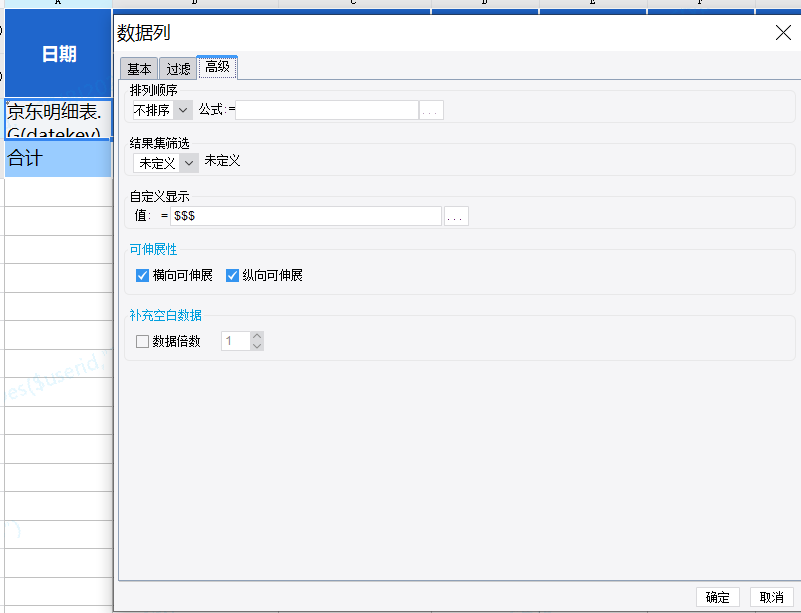Viewport: 801px width, 613px height.
Task: Increase 数据倍数 value with up arrow
Action: 257,337
